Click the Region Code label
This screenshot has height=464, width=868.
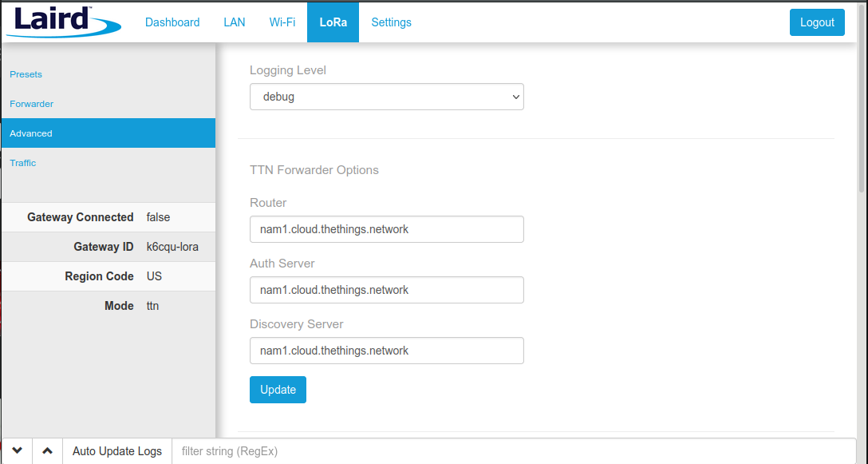click(99, 276)
